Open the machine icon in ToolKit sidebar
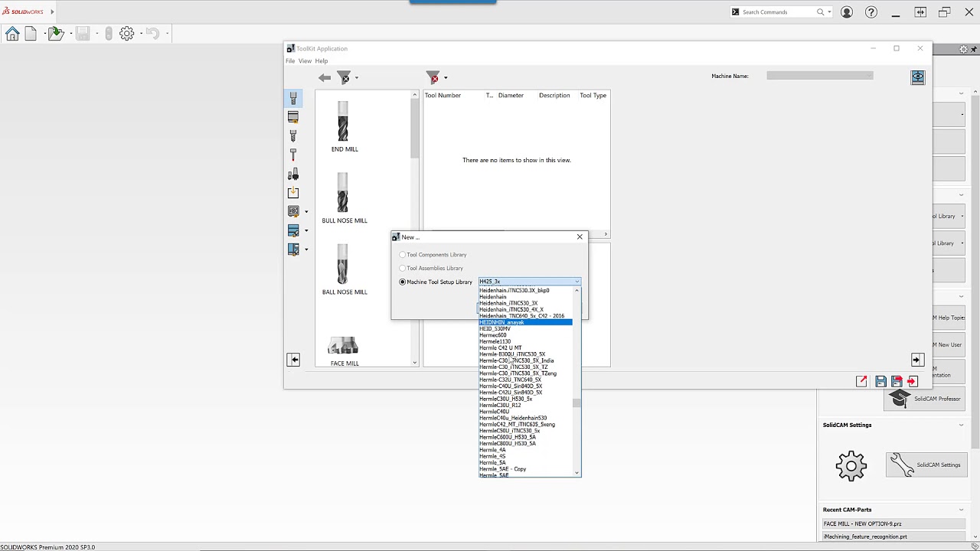Image resolution: width=980 pixels, height=551 pixels. coord(293,211)
